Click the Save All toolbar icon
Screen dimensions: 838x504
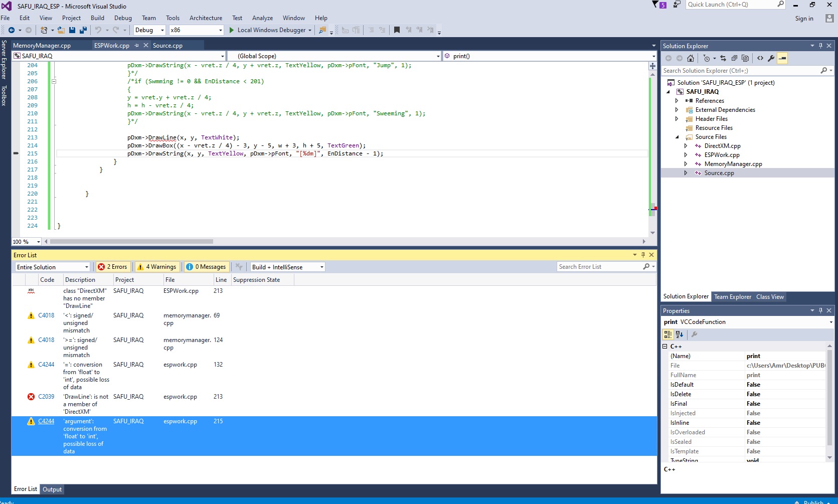[x=83, y=30]
